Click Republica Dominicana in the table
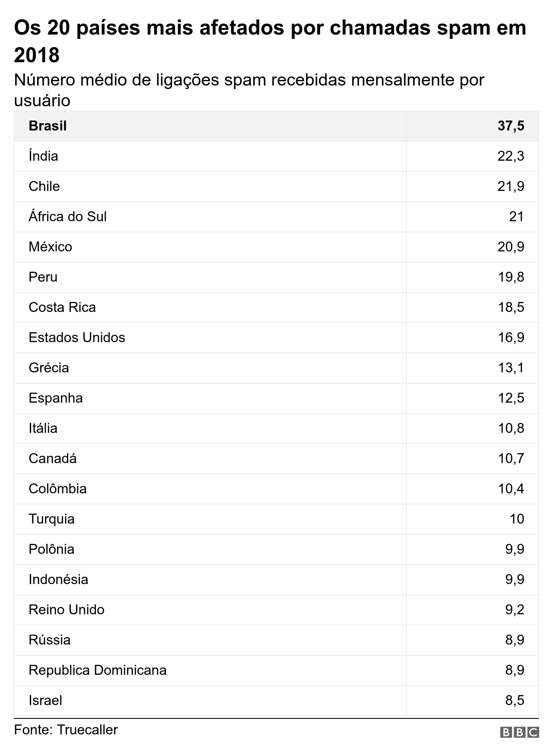The image size is (553, 756). (x=98, y=670)
